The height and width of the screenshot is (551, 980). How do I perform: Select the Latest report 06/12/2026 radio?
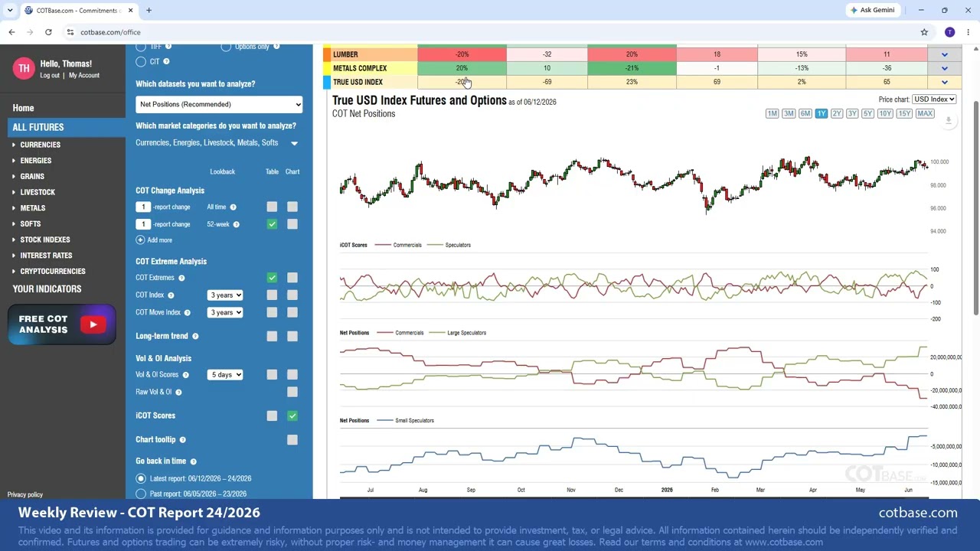141,478
